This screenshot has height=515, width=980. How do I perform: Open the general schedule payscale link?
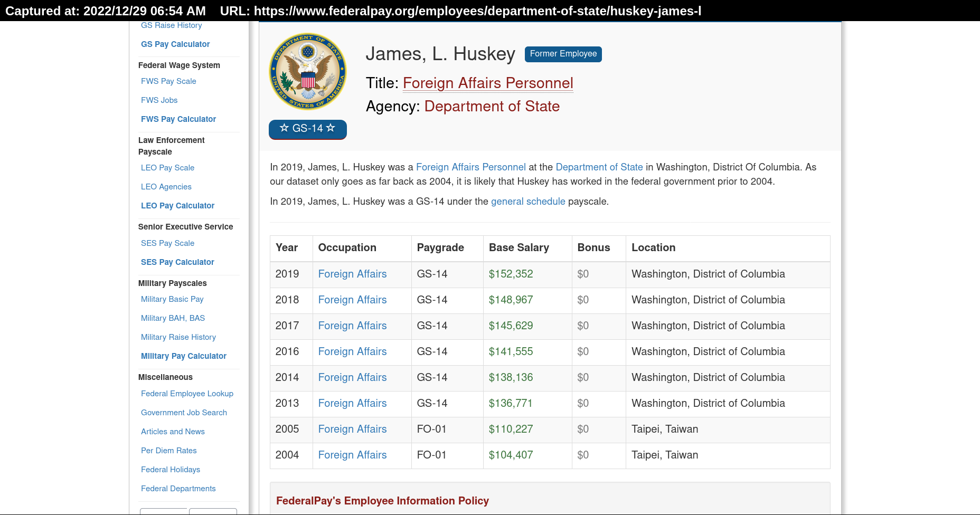(x=528, y=202)
